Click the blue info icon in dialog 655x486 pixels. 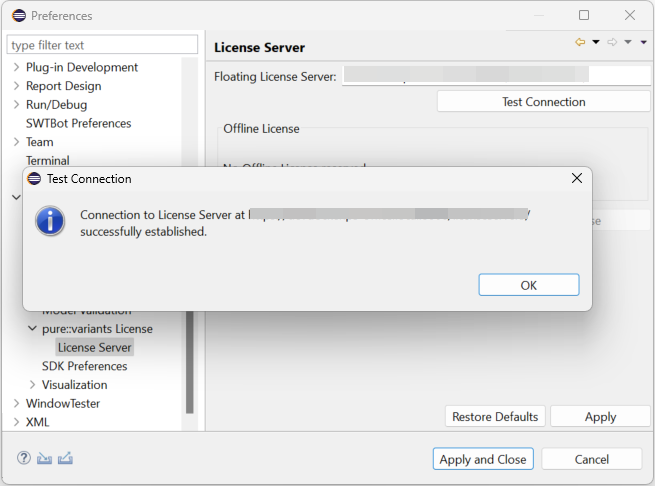tap(50, 221)
